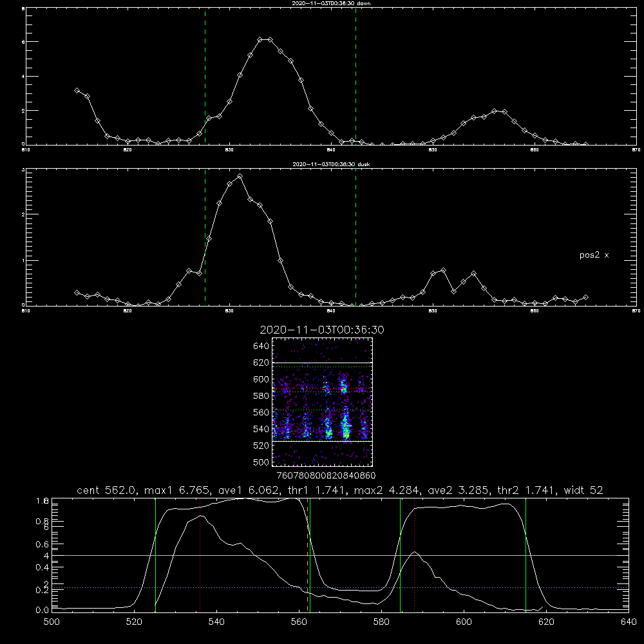The image size is (644, 644).
Task: Click the '640' x-axis label of bottom plot
Action: [629, 622]
